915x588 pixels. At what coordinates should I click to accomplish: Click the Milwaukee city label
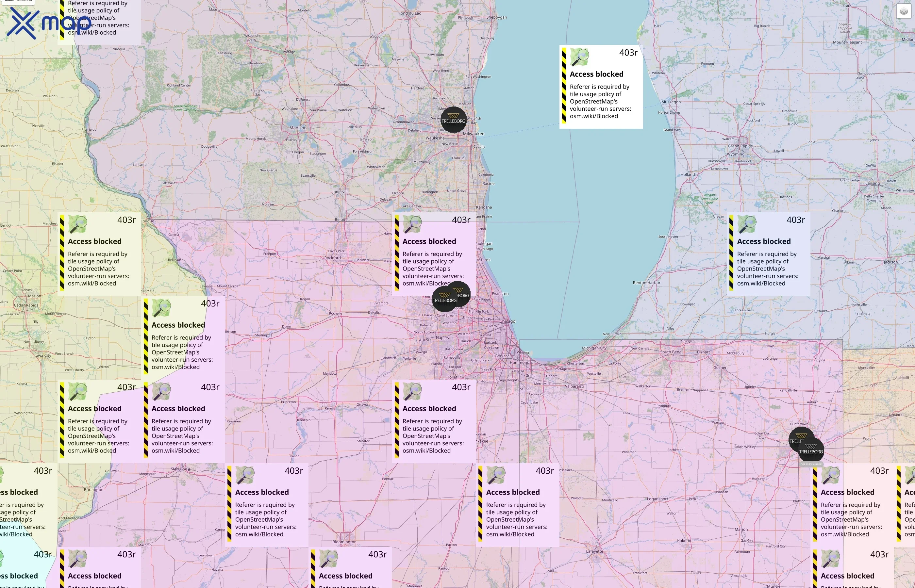[474, 134]
